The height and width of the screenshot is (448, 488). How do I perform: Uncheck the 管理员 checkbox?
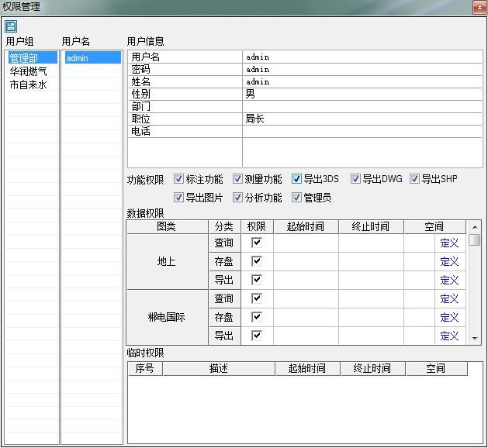click(x=297, y=198)
